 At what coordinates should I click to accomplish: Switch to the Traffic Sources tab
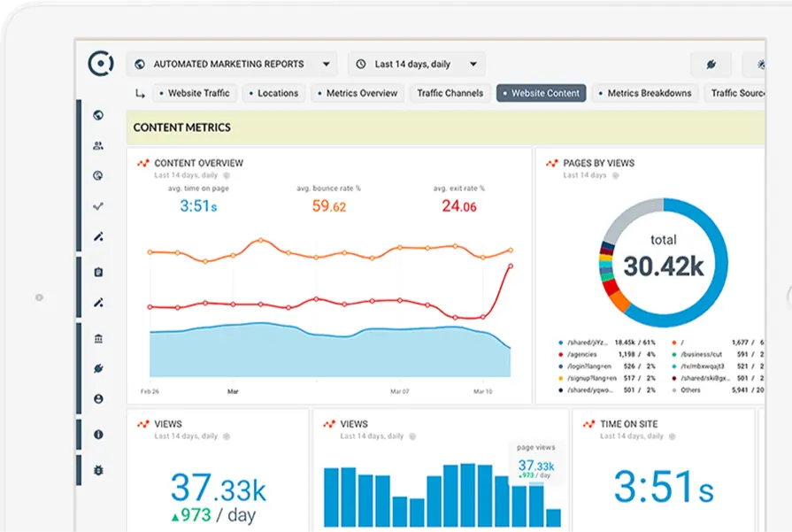click(x=735, y=94)
